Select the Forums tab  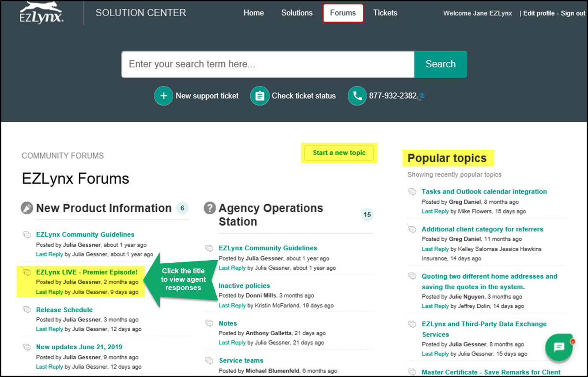343,13
